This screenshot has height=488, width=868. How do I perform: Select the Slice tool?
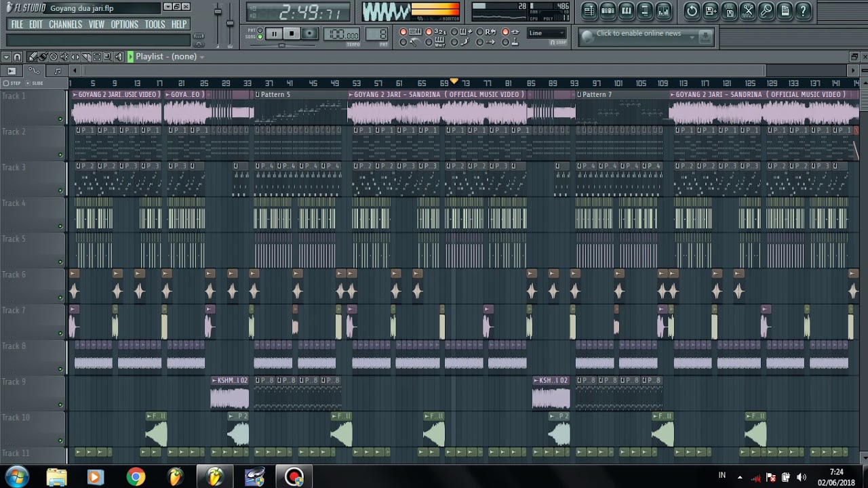(86, 57)
